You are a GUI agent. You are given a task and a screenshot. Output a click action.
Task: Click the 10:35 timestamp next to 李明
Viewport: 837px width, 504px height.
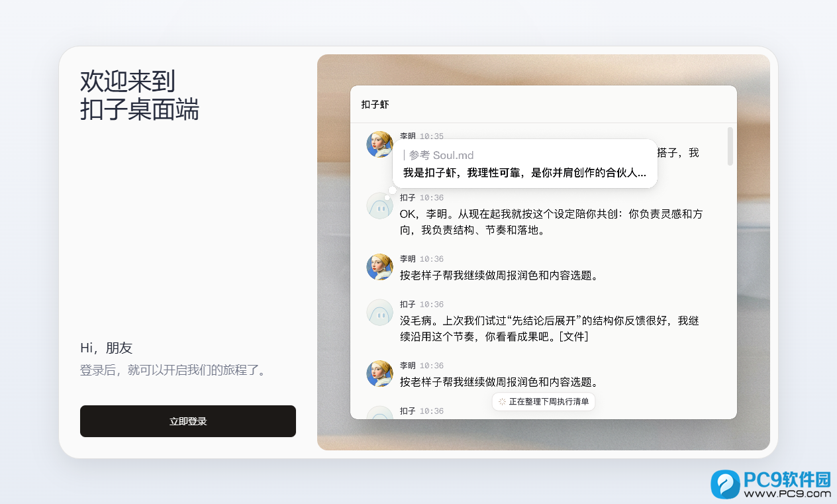432,136
